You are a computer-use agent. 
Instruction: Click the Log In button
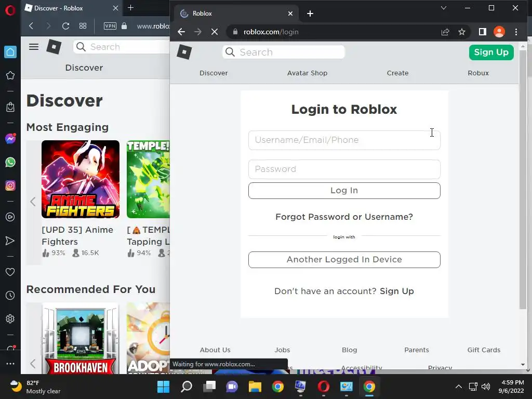[x=344, y=191]
